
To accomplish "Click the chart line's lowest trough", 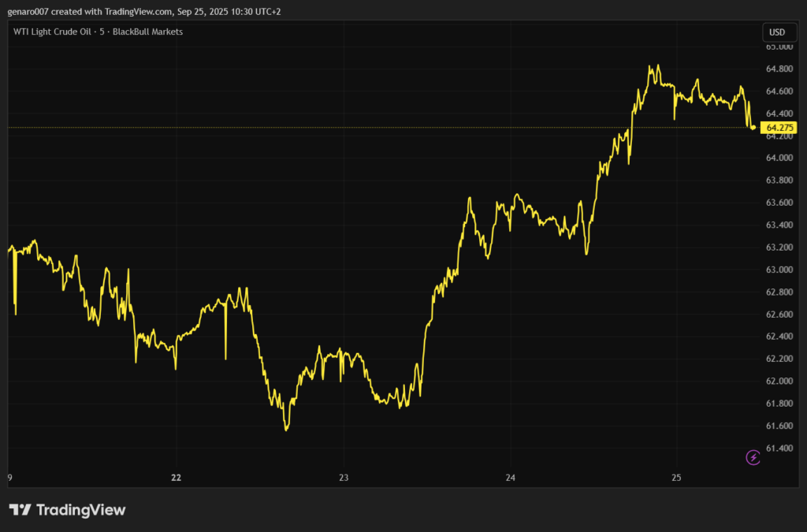I will (286, 430).
